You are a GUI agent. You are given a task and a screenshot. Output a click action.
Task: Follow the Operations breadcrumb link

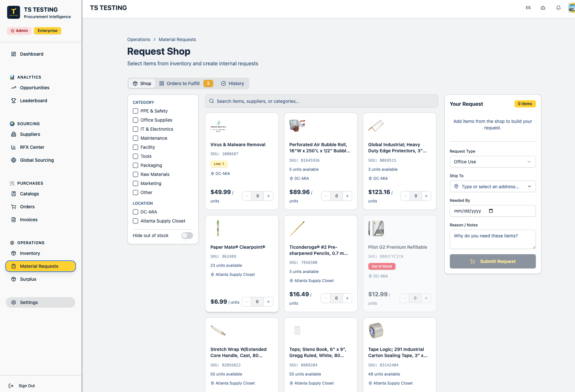coord(139,39)
